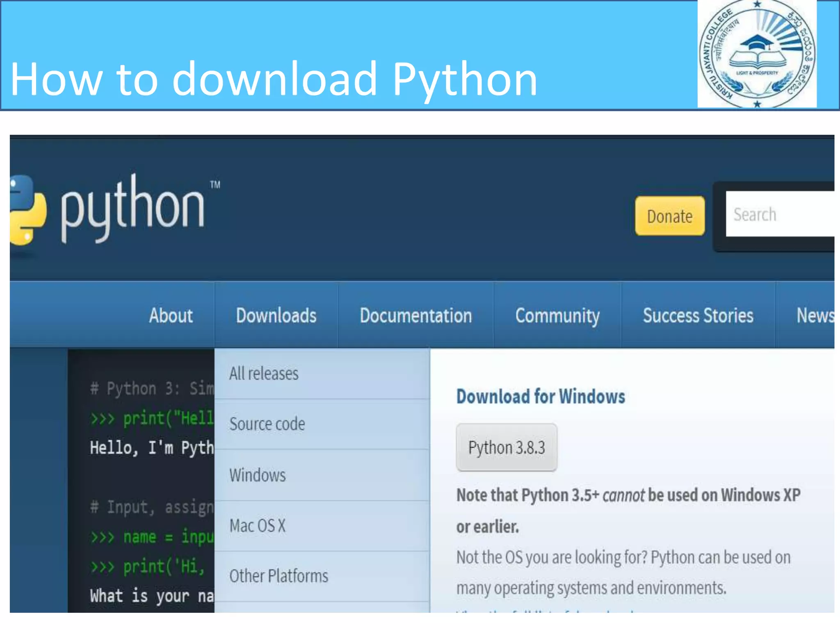Open the About menu
Screen dimensions: 840x630
tap(171, 315)
